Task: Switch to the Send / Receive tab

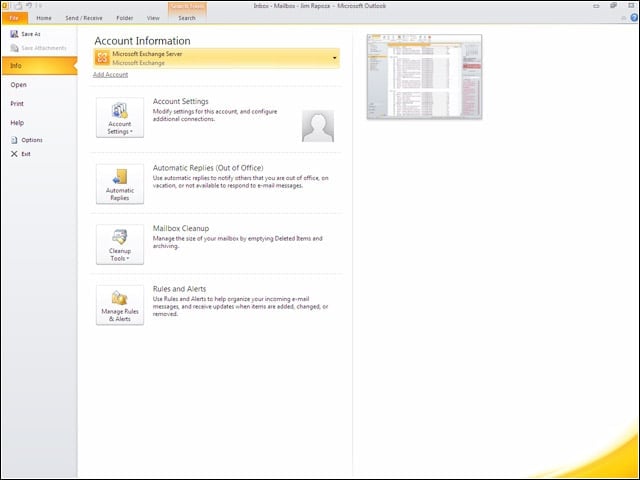Action: [84, 18]
